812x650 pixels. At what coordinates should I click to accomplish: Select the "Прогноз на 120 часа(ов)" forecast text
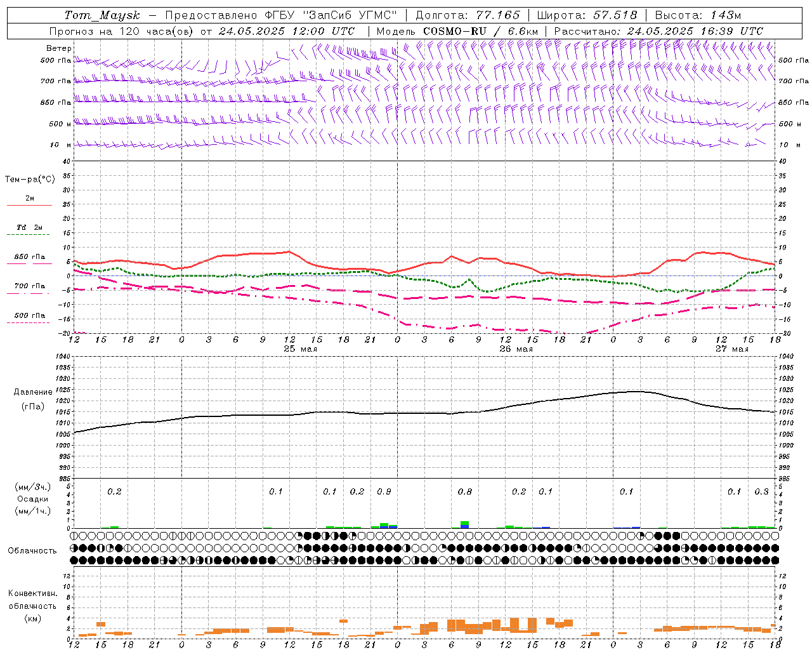[122, 31]
